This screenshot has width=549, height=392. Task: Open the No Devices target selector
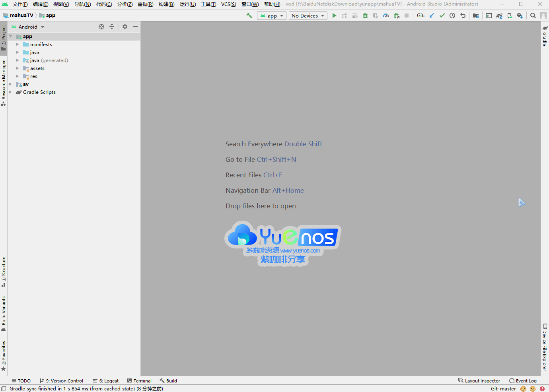pyautogui.click(x=308, y=16)
